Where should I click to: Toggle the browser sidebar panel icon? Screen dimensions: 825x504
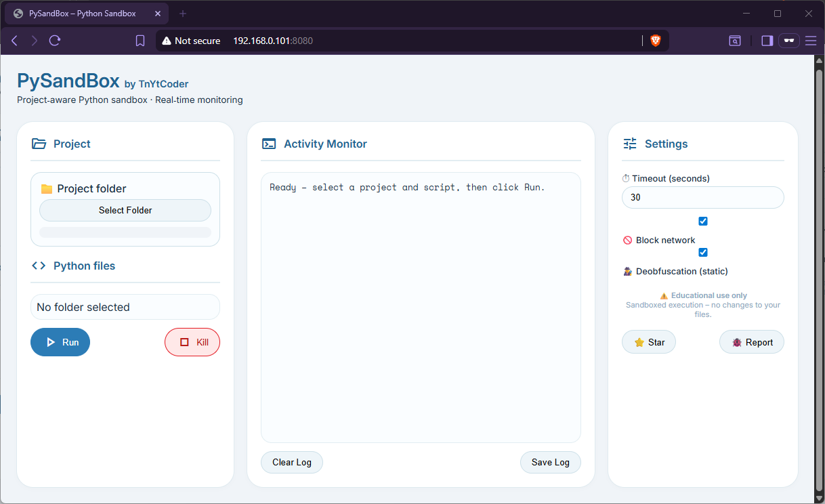tap(767, 41)
